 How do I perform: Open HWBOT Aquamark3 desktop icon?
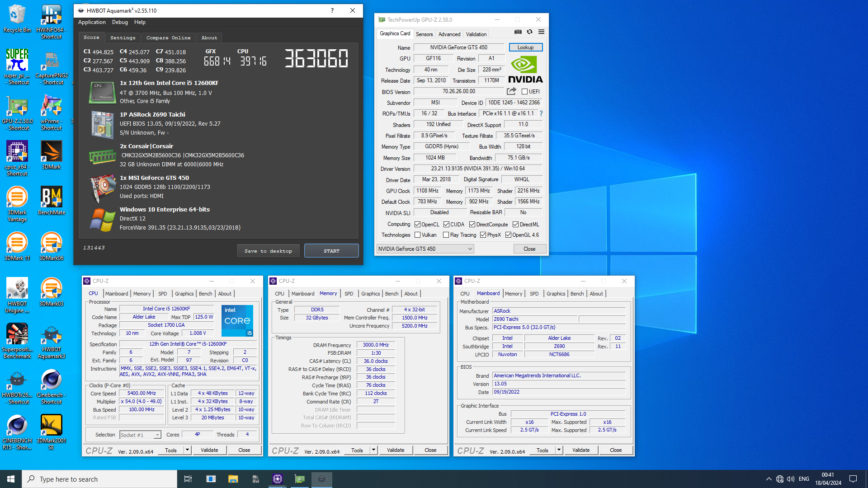51,342
